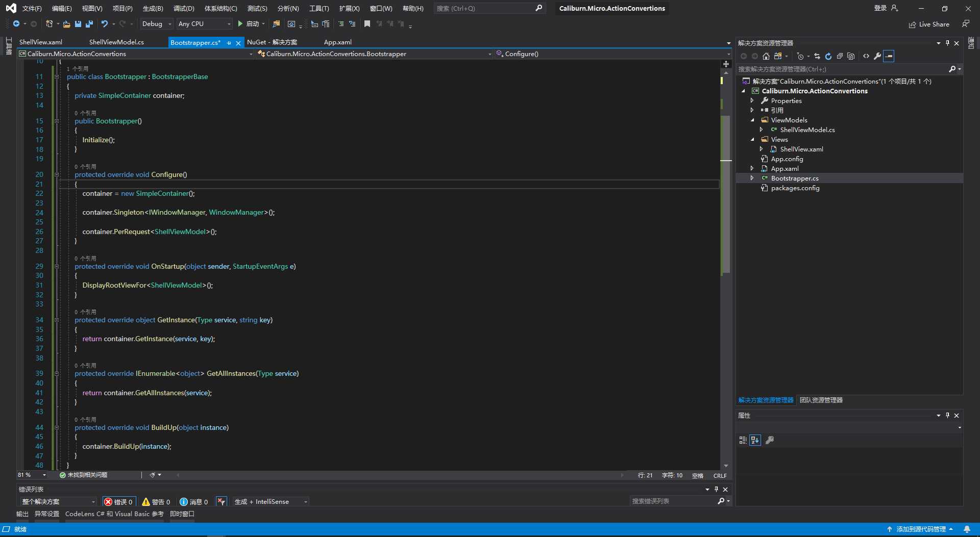Collapse the ViewModels folder
The height and width of the screenshot is (537, 980).
(x=752, y=120)
